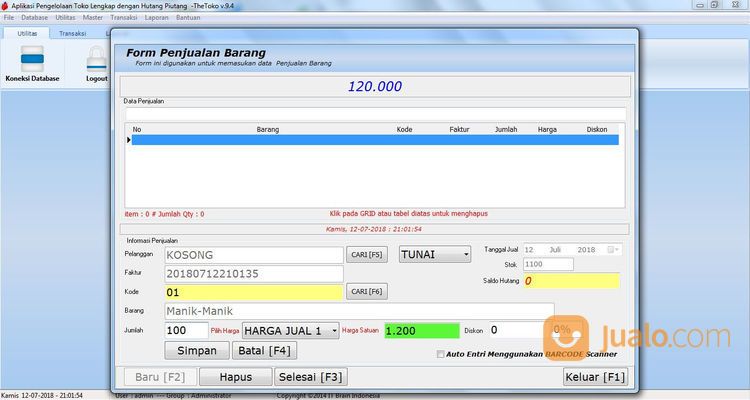Image resolution: width=750 pixels, height=400 pixels.
Task: Click the CARI [F6] item code search button
Action: (367, 291)
